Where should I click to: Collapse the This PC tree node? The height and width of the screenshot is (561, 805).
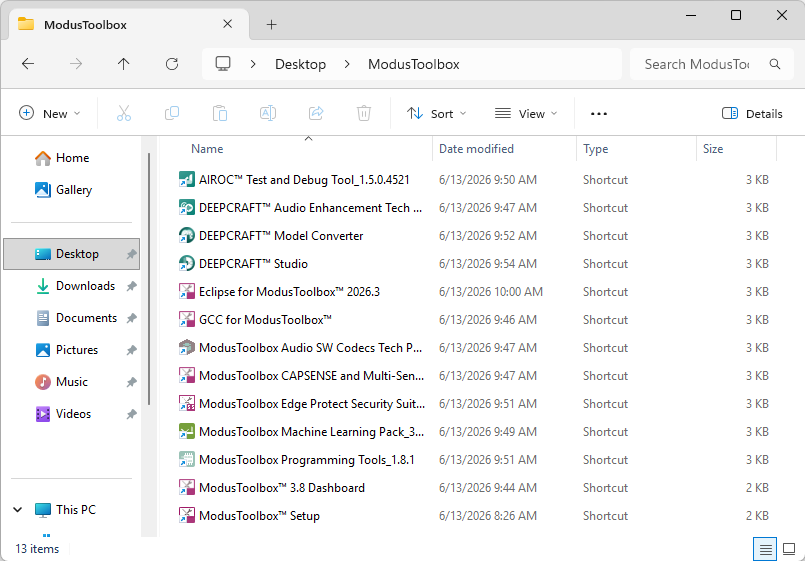[17, 510]
